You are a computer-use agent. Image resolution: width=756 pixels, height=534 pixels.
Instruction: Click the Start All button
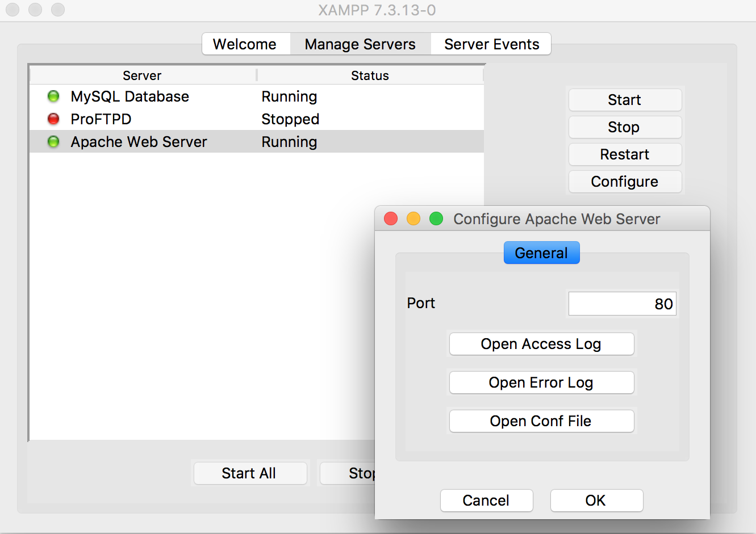pos(250,473)
